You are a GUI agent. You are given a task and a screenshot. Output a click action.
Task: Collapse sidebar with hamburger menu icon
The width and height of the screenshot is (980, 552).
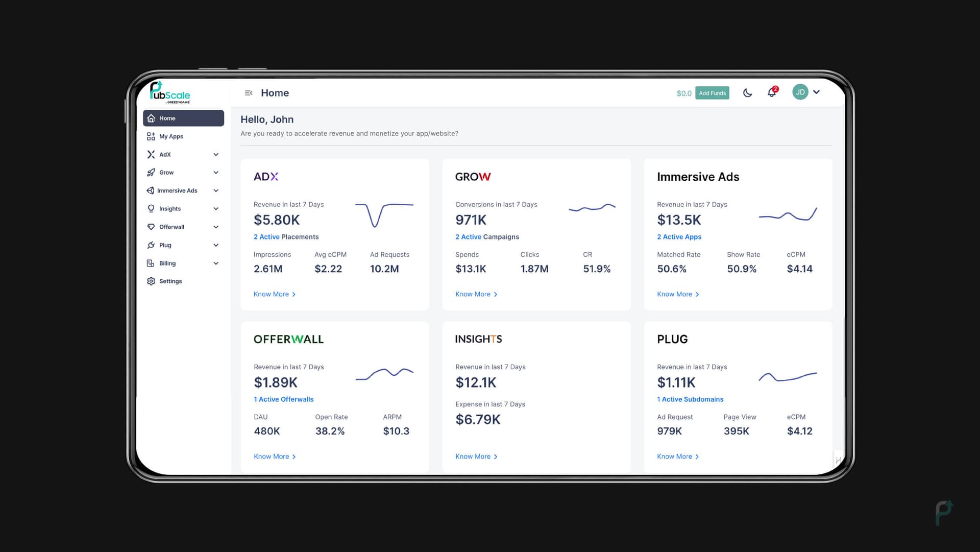(249, 93)
